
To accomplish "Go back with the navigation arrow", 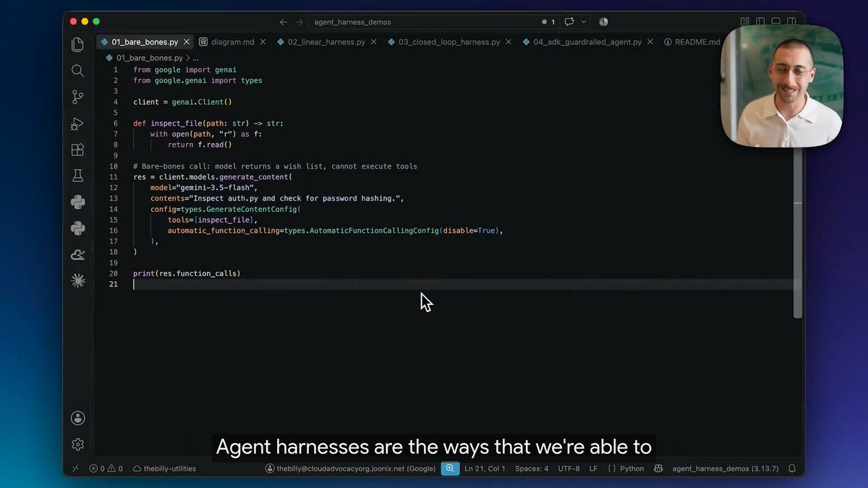I will pos(284,22).
